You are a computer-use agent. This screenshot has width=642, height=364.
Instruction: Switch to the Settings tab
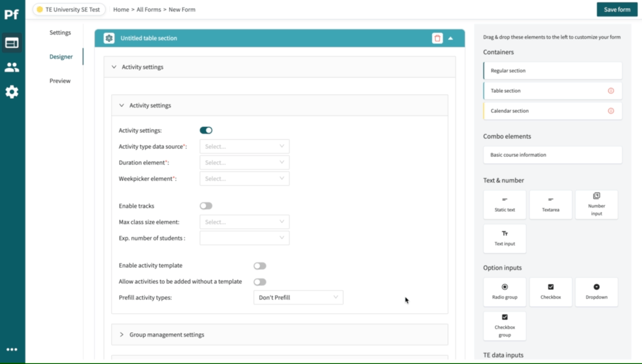[x=60, y=32]
